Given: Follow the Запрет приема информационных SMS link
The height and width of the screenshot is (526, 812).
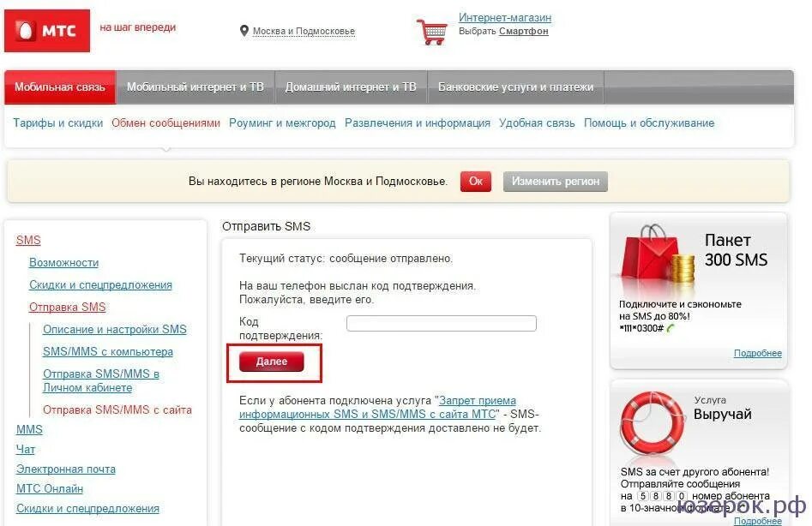Looking at the screenshot, I should pyautogui.click(x=377, y=407).
